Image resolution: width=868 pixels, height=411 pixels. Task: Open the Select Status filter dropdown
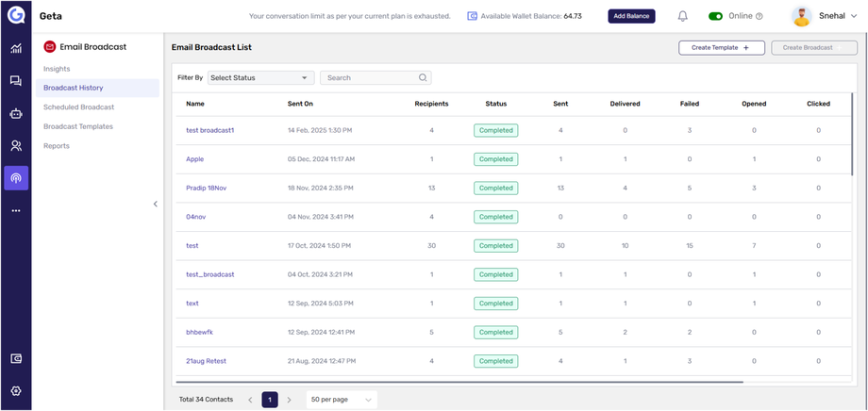pyautogui.click(x=260, y=78)
